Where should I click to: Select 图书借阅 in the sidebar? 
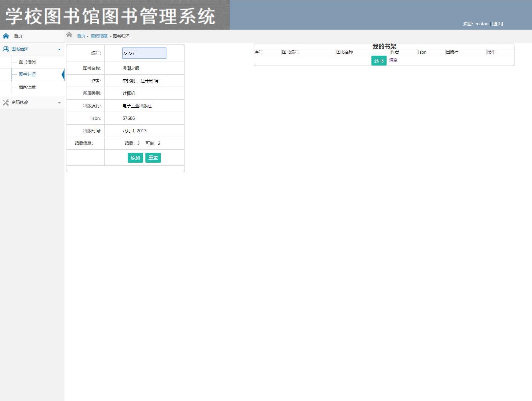pos(28,62)
